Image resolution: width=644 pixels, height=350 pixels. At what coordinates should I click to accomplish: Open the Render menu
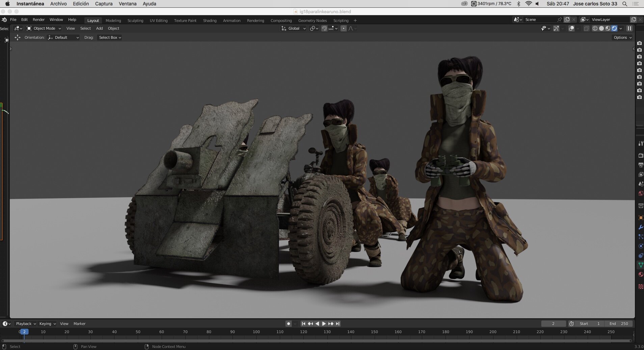[x=38, y=20]
